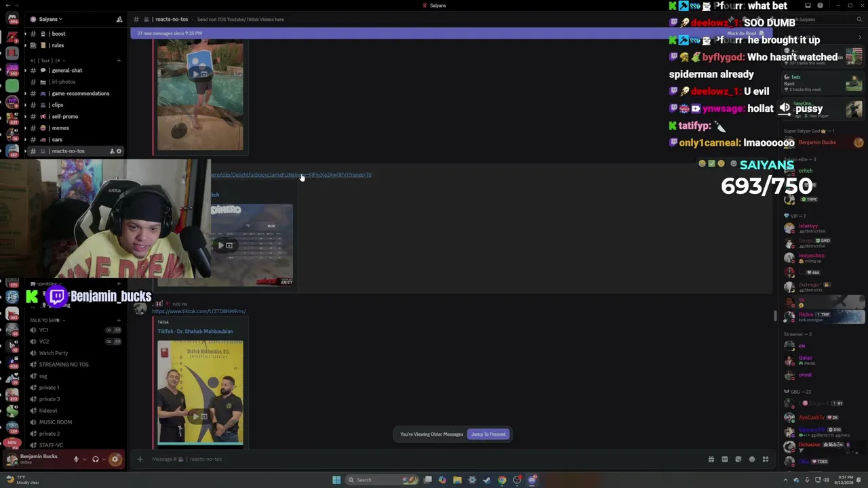The image size is (868, 488).
Task: Open the rules channel
Action: [75, 45]
